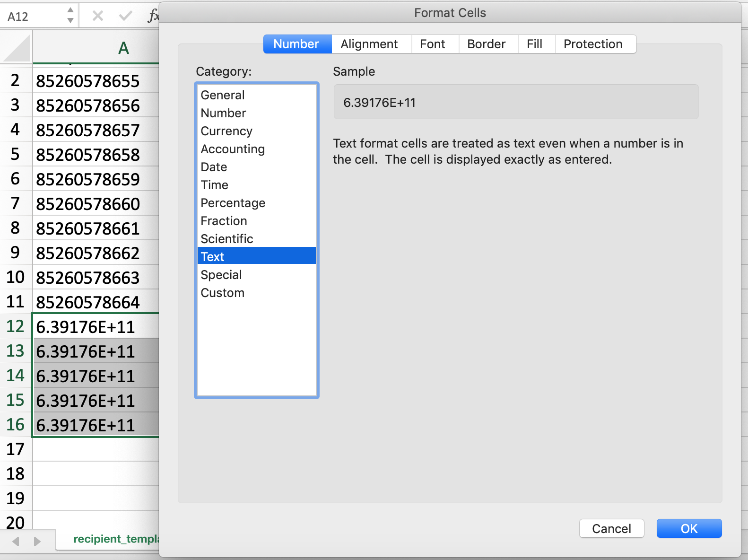Image resolution: width=748 pixels, height=560 pixels.
Task: Click cell containing 85260578655
Action: pyautogui.click(x=96, y=81)
